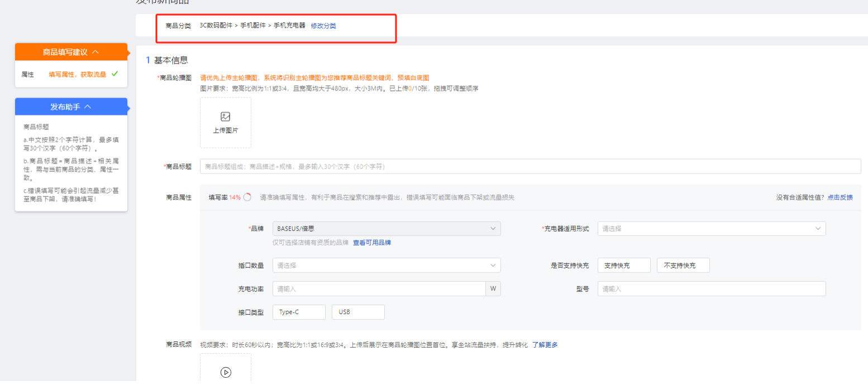The width and height of the screenshot is (868, 385).
Task: Open the 品牌 dropdown showing BASEUS/倍思
Action: tap(386, 228)
